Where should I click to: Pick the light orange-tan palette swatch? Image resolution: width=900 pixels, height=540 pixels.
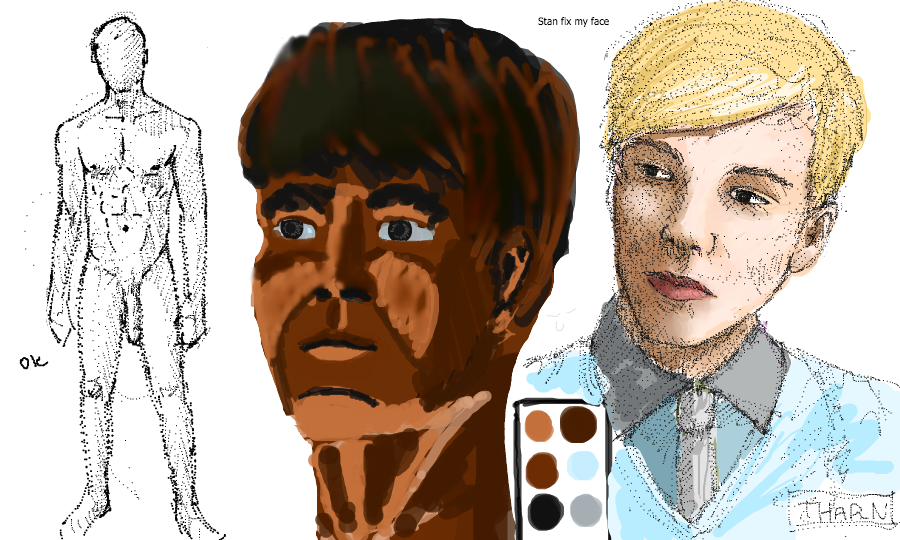pyautogui.click(x=539, y=425)
